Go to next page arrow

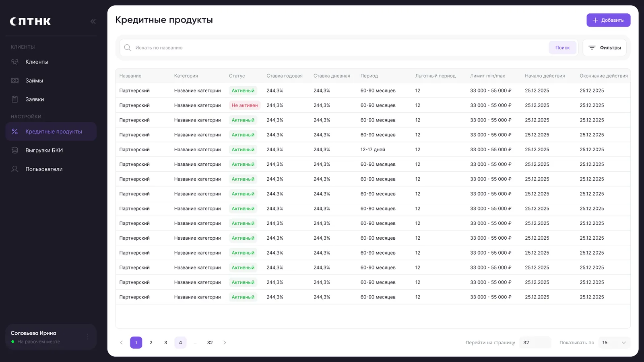[225, 343]
